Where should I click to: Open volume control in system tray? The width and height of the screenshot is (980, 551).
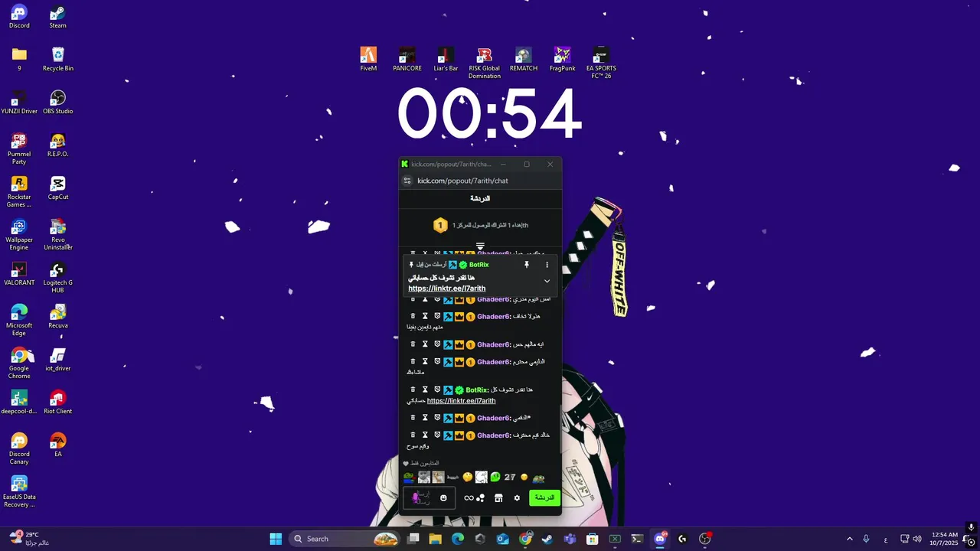pos(917,539)
